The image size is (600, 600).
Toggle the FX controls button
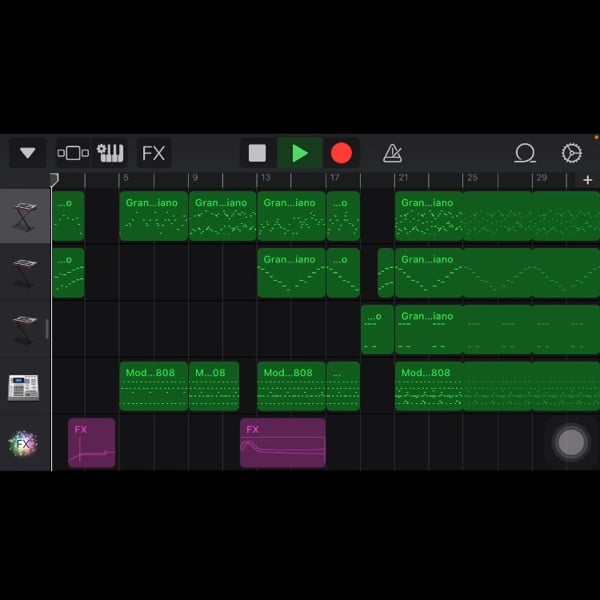(x=153, y=153)
